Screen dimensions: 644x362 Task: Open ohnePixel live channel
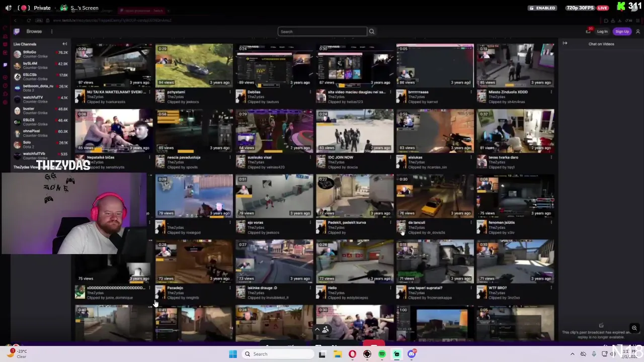click(40, 133)
